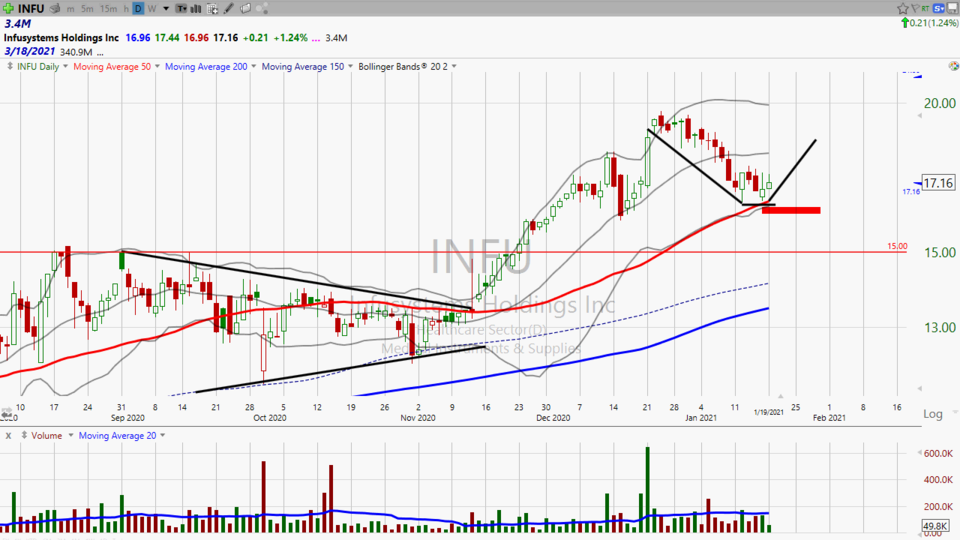Click the Feb 2021 axis label
This screenshot has height=540, width=960.
(829, 418)
